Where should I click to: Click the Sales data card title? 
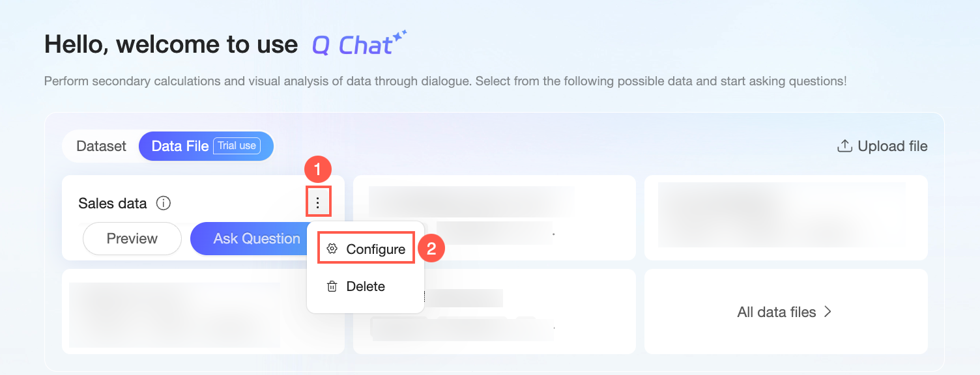tap(113, 204)
